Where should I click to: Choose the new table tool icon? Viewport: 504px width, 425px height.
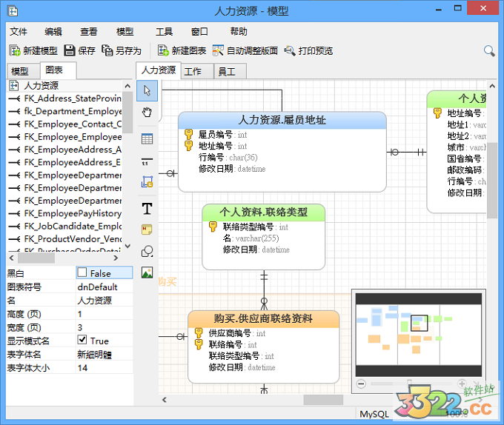click(x=147, y=139)
